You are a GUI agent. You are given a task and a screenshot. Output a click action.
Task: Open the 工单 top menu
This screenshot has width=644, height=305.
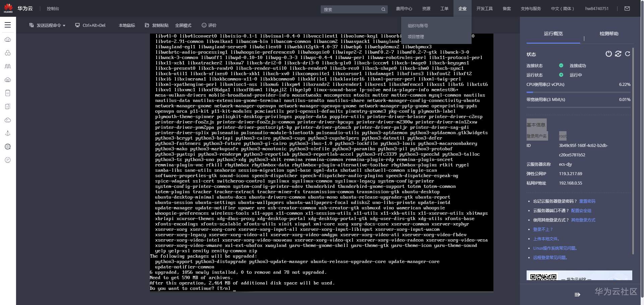tap(444, 9)
